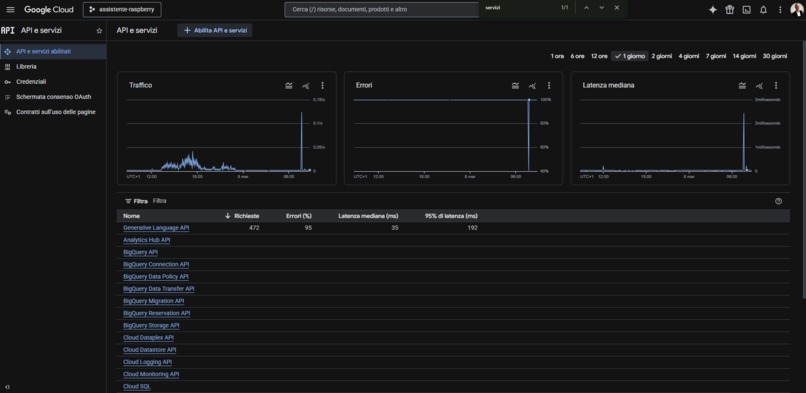Screen dimensions: 806x393
Task: Open Latenza mediana chart in metrics explorer
Action: tap(759, 86)
